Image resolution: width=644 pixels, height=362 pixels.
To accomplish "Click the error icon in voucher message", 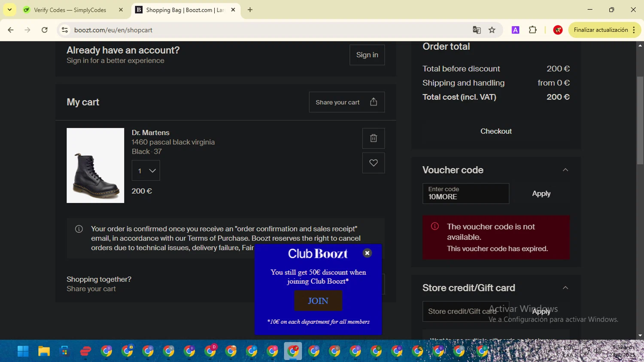I will click(x=435, y=226).
